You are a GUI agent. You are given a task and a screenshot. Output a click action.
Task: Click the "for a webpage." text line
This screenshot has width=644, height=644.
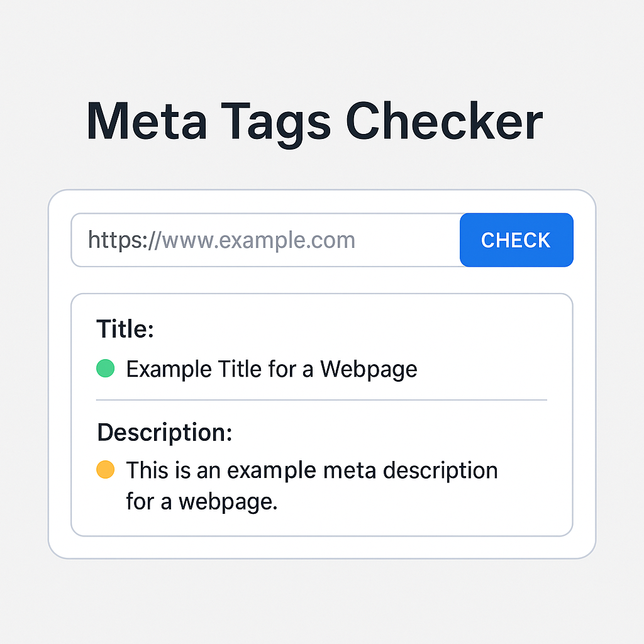[x=201, y=501]
